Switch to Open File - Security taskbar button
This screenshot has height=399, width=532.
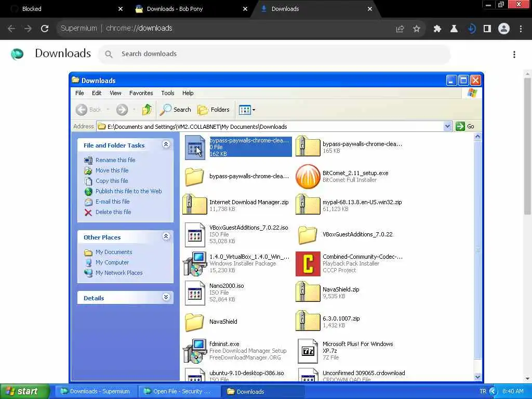(178, 392)
